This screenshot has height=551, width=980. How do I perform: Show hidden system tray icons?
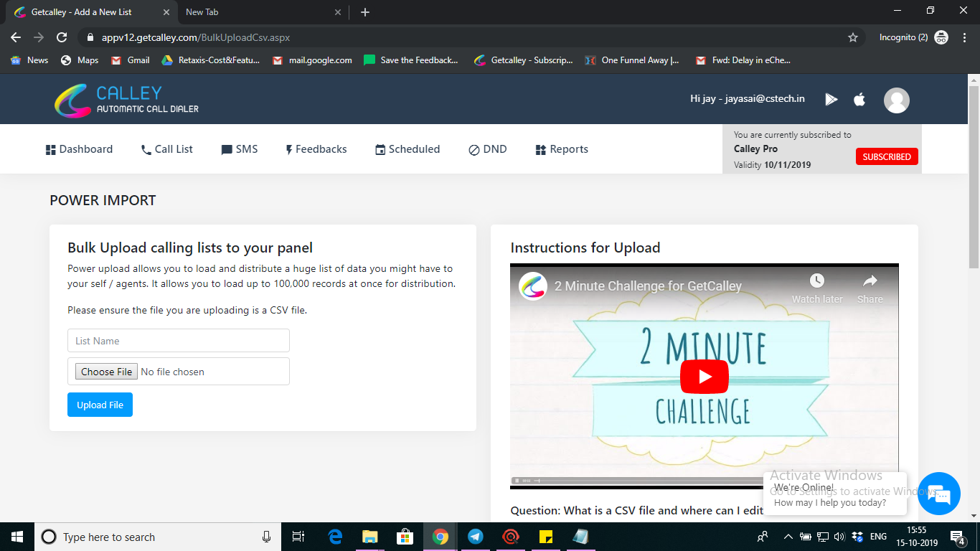[788, 537]
